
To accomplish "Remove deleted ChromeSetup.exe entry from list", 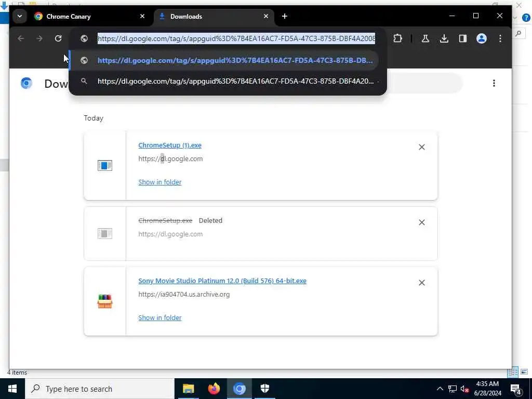I will pyautogui.click(x=422, y=222).
